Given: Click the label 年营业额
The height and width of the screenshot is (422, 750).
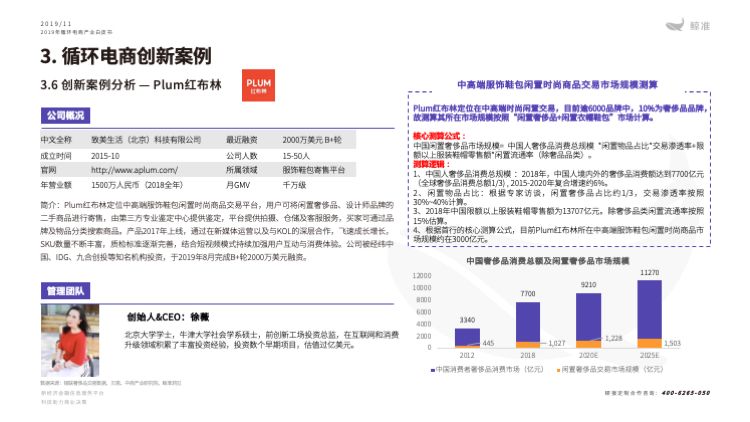Looking at the screenshot, I should click(56, 185).
